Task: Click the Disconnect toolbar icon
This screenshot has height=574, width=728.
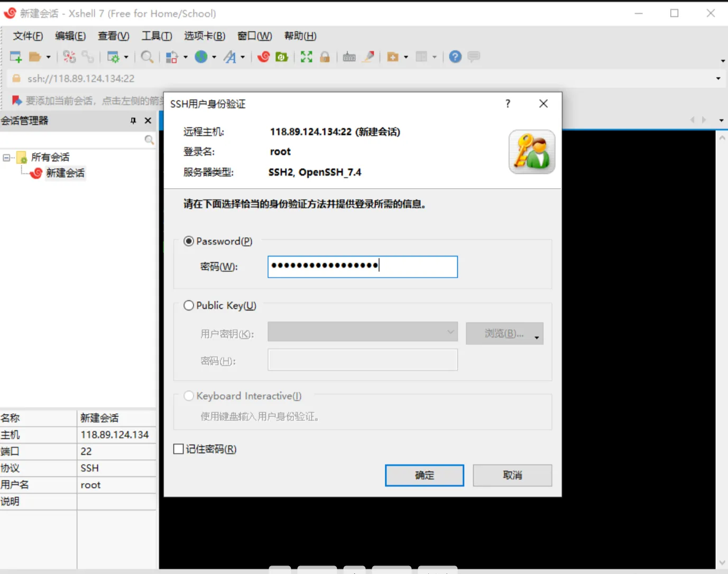Action: (x=69, y=57)
